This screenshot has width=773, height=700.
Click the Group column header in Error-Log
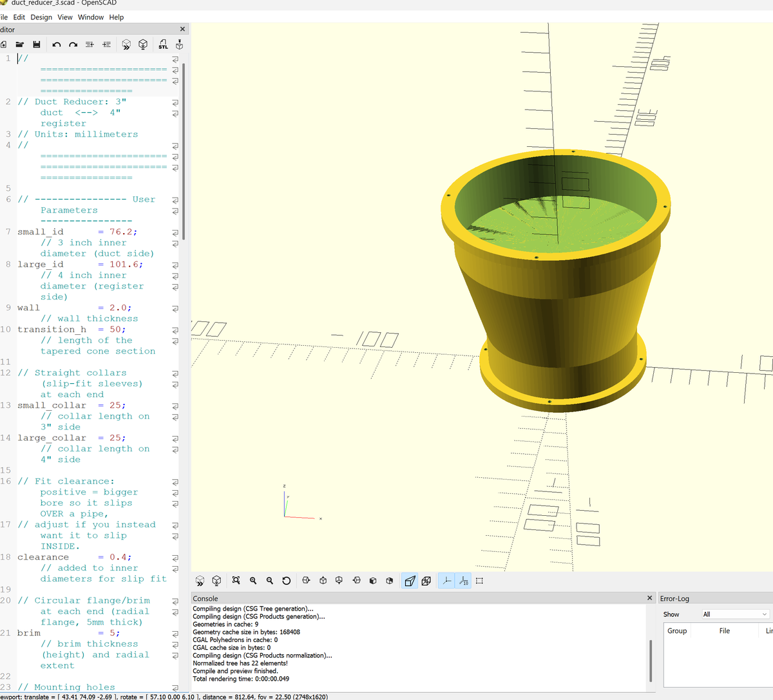pos(677,631)
